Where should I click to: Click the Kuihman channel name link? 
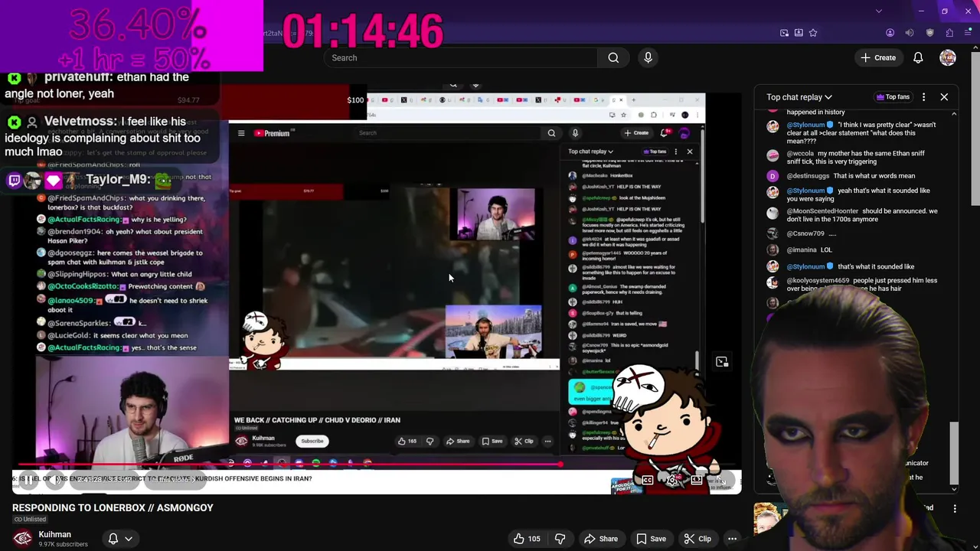tap(55, 534)
